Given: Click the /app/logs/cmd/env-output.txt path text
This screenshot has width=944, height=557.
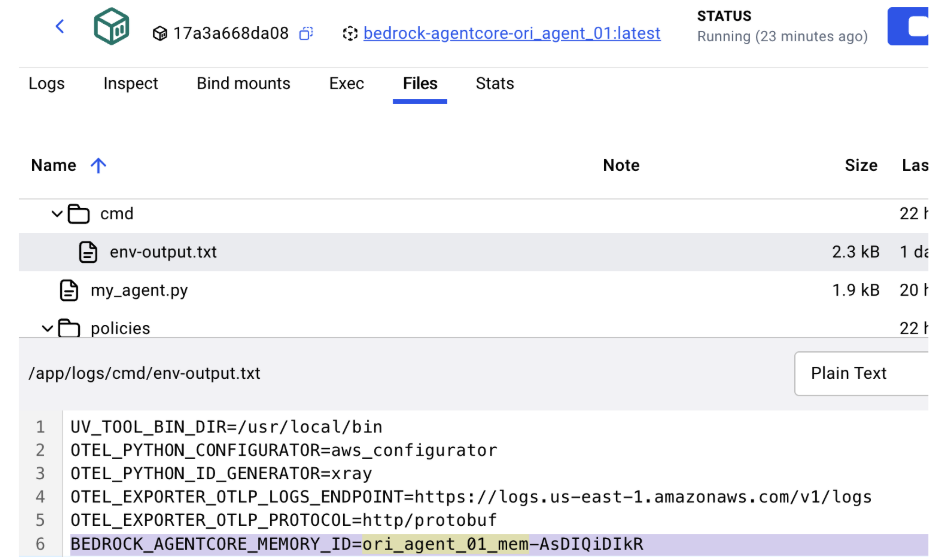Looking at the screenshot, I should pos(144,373).
